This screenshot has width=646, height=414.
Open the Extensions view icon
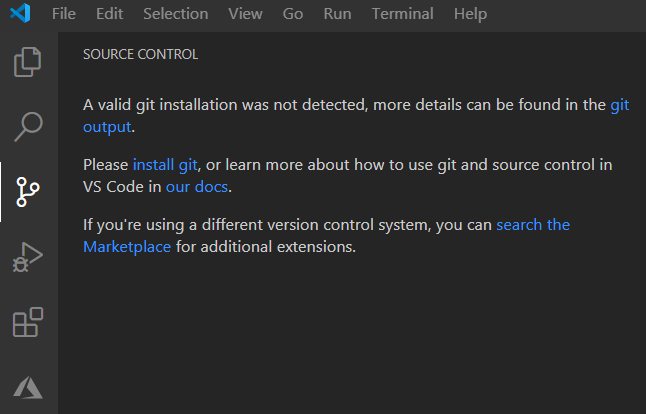[x=28, y=322]
